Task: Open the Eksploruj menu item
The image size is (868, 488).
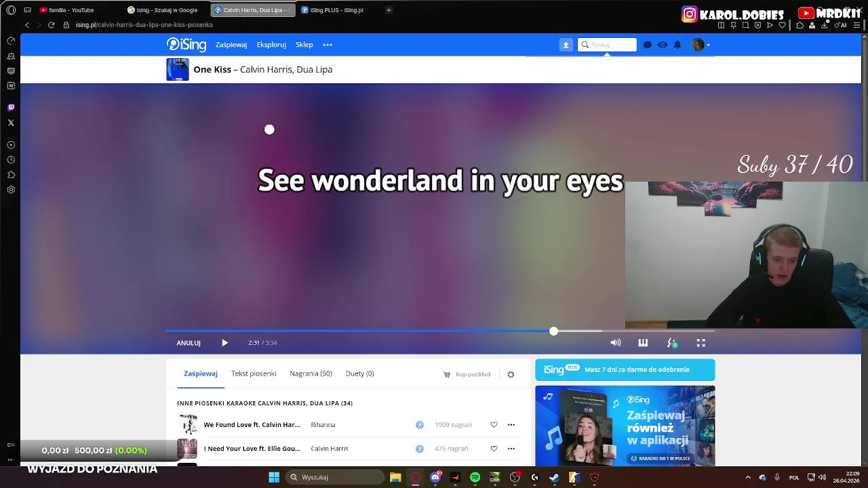Action: pyautogui.click(x=271, y=45)
